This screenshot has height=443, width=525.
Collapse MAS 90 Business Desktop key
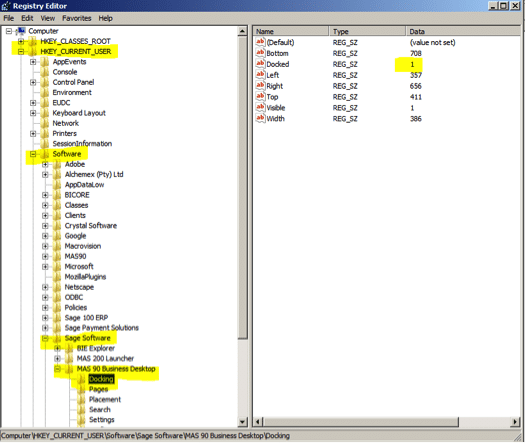[x=57, y=369]
